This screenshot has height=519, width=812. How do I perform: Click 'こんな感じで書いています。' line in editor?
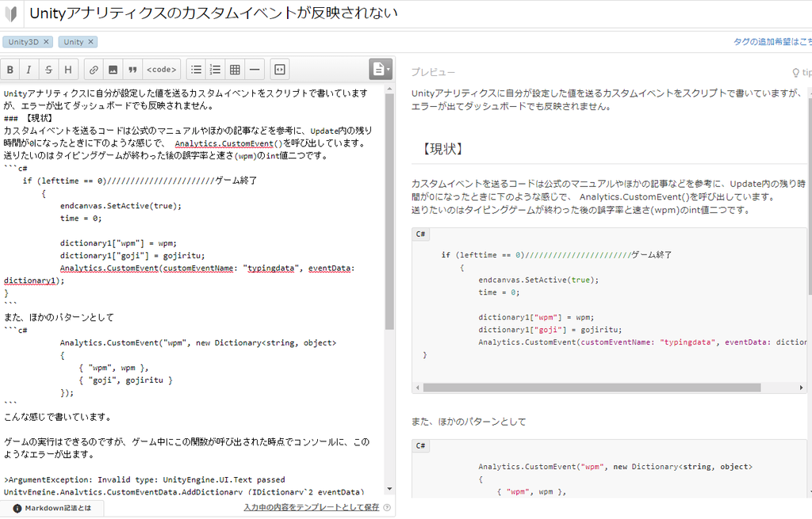coord(57,417)
